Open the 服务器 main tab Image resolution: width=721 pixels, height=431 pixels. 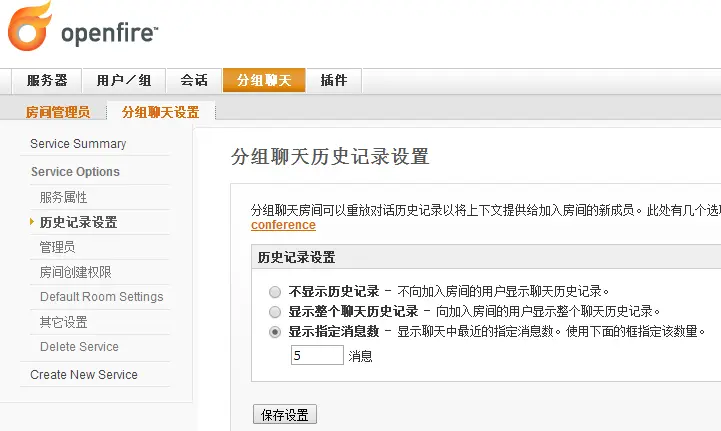pos(47,80)
